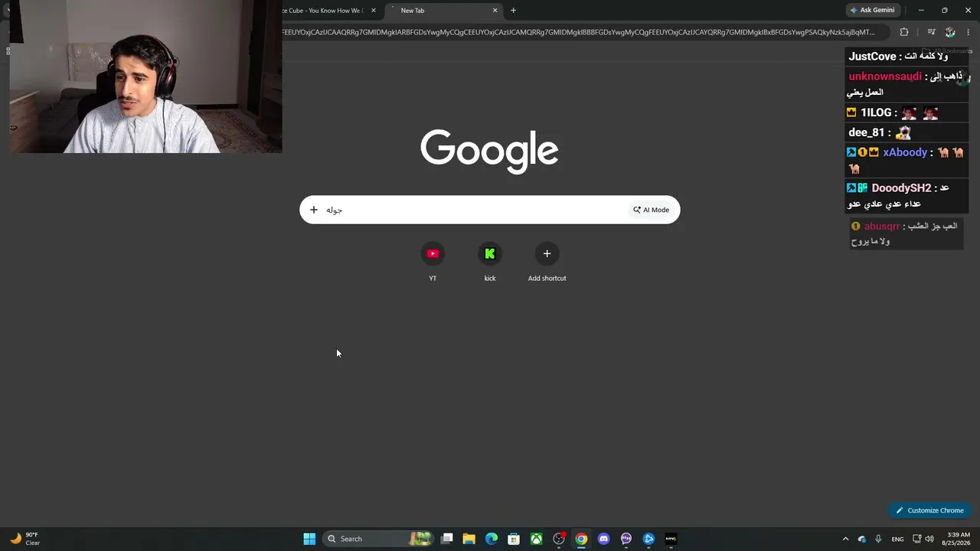Open Discord from the taskbar
Viewport: 980px width, 551px height.
point(604,539)
